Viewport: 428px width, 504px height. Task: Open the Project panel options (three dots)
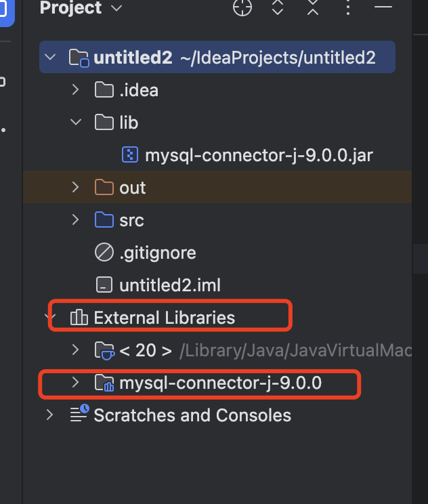pos(348,7)
